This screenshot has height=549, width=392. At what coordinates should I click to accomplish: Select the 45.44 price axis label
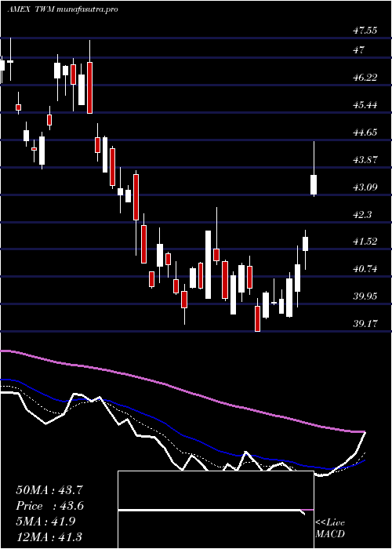(365, 104)
